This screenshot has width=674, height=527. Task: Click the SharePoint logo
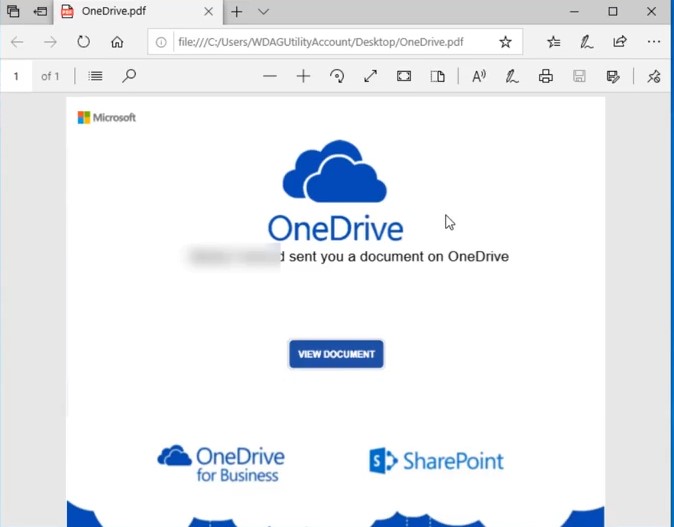[x=436, y=461]
